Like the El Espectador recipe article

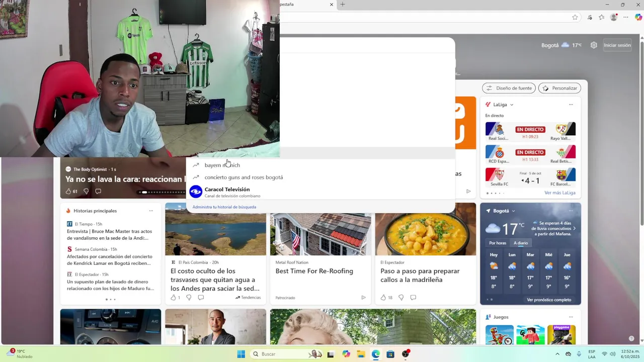point(386,298)
